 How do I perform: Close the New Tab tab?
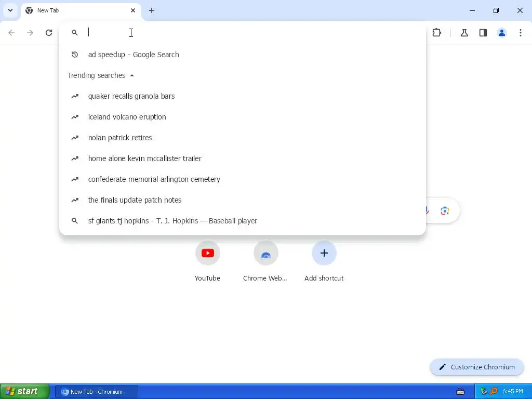click(133, 10)
